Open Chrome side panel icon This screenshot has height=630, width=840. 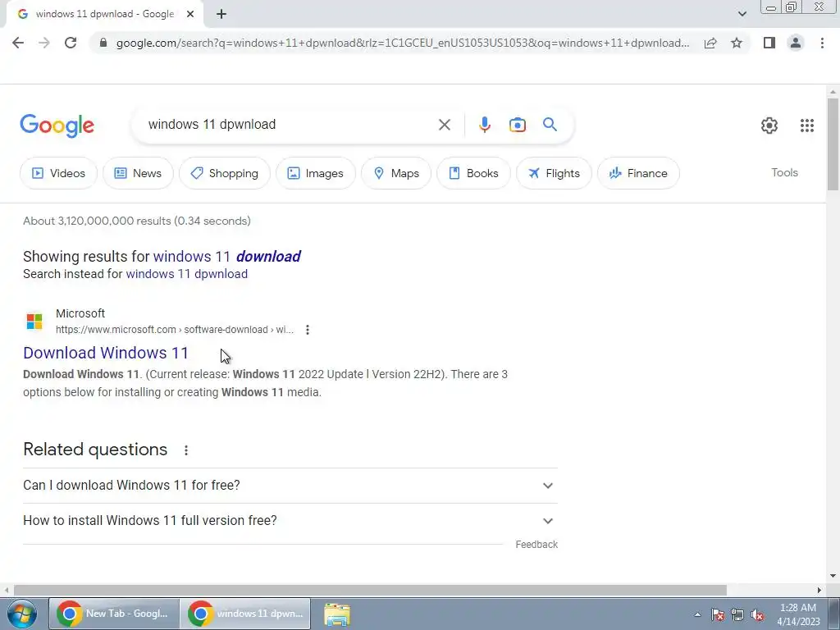tap(769, 43)
